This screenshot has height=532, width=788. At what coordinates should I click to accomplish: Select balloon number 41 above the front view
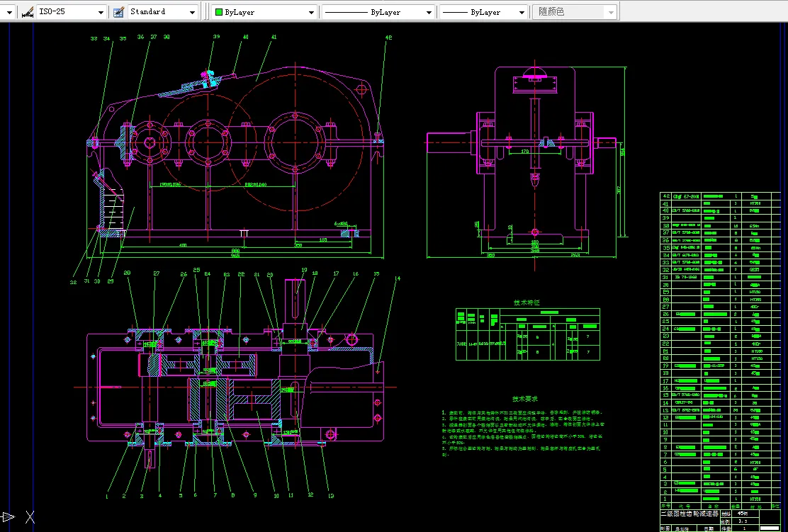pos(274,37)
